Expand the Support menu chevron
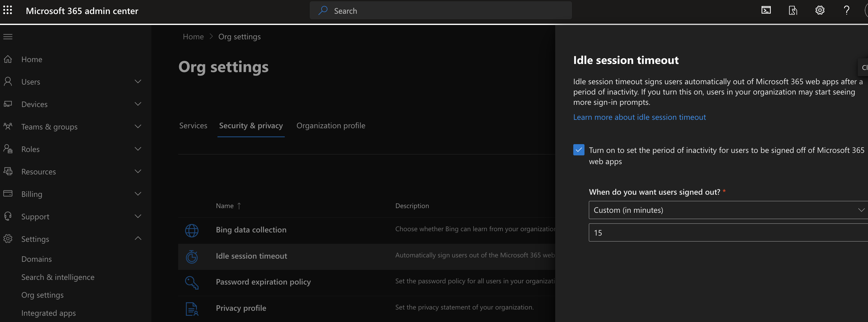The image size is (868, 322). tap(138, 216)
